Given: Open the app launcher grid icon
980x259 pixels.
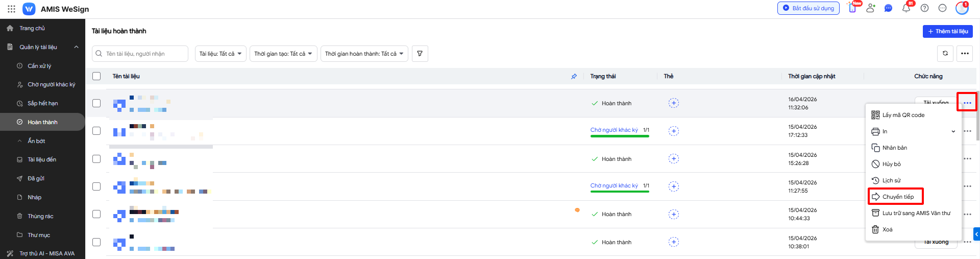Looking at the screenshot, I should coord(11,9).
